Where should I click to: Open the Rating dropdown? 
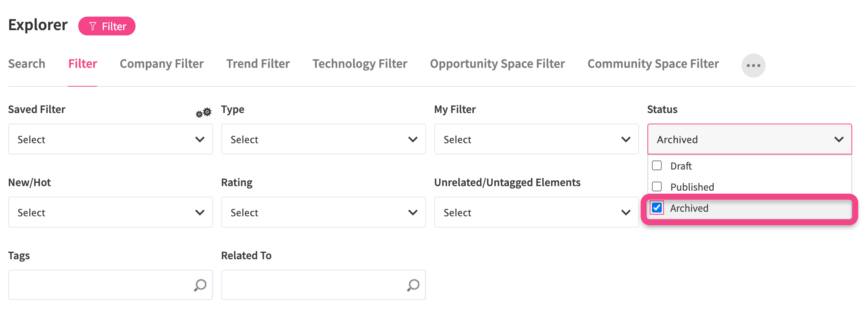point(323,212)
